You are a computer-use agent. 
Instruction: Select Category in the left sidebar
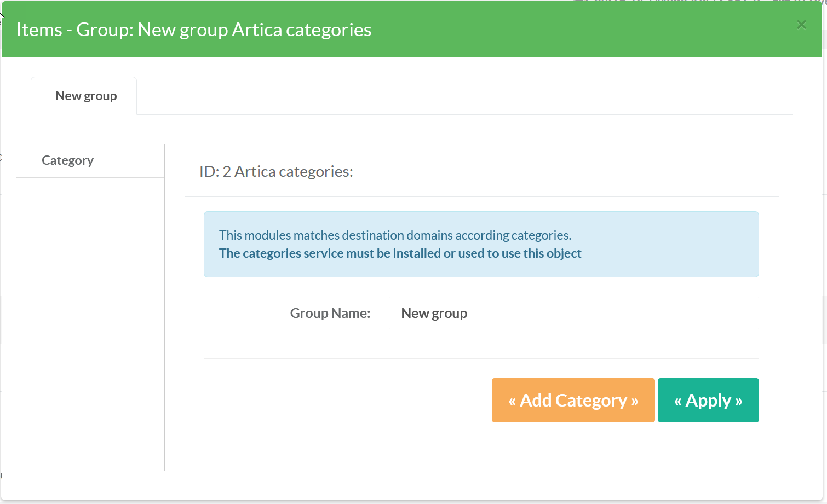(x=68, y=160)
